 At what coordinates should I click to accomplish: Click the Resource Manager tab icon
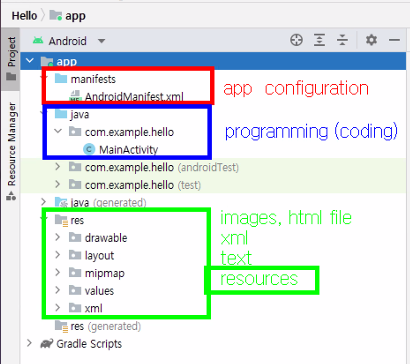click(x=11, y=196)
